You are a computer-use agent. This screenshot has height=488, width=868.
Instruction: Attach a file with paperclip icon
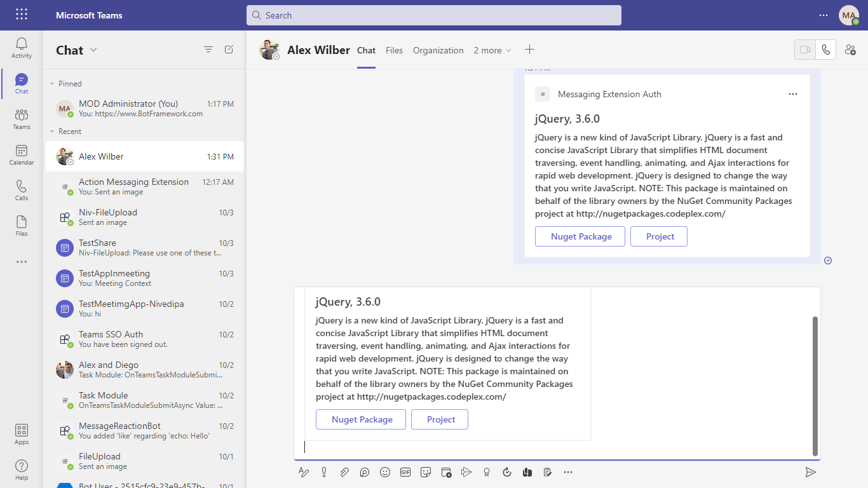coord(344,472)
